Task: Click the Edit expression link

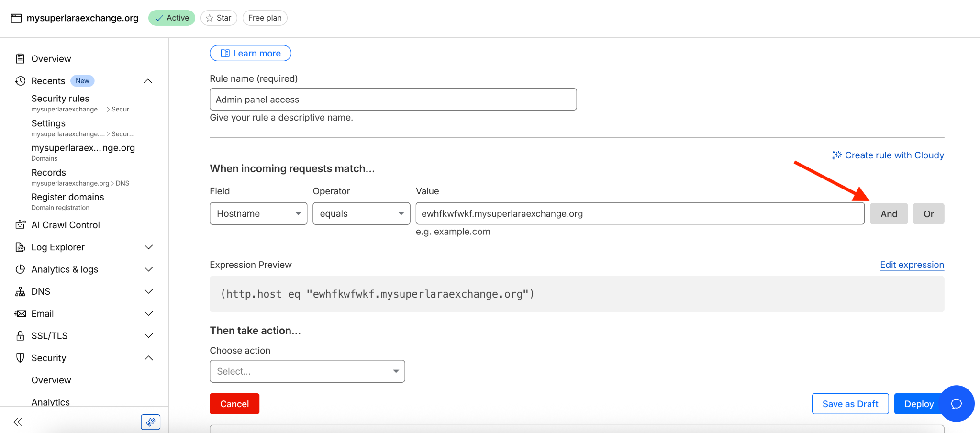Action: click(x=912, y=265)
